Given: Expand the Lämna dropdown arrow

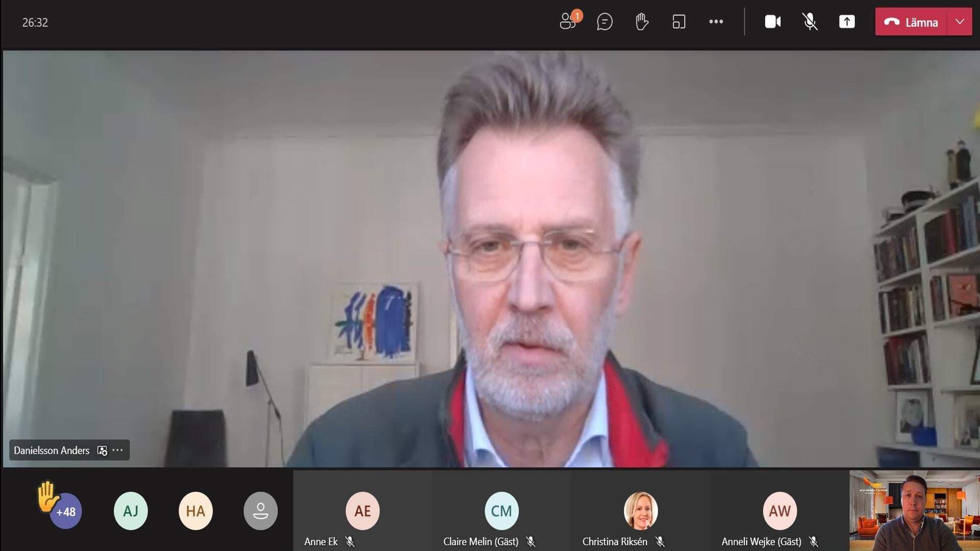Looking at the screenshot, I should (x=960, y=22).
